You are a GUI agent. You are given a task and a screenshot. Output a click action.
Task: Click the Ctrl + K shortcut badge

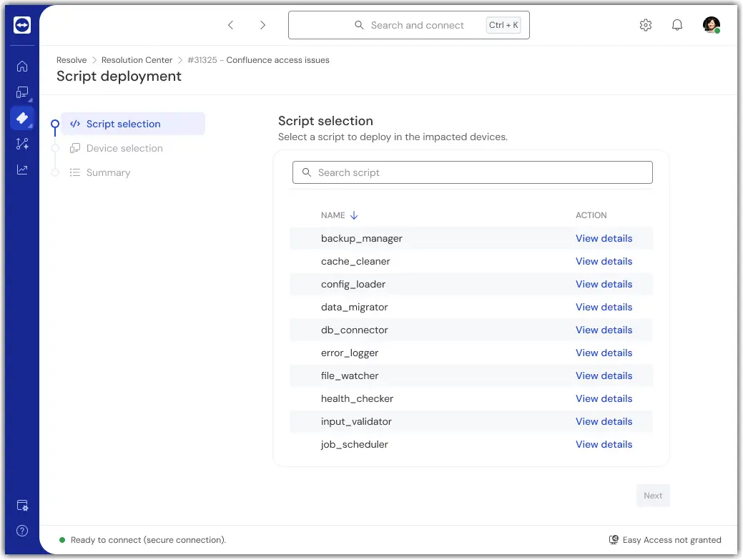[503, 25]
